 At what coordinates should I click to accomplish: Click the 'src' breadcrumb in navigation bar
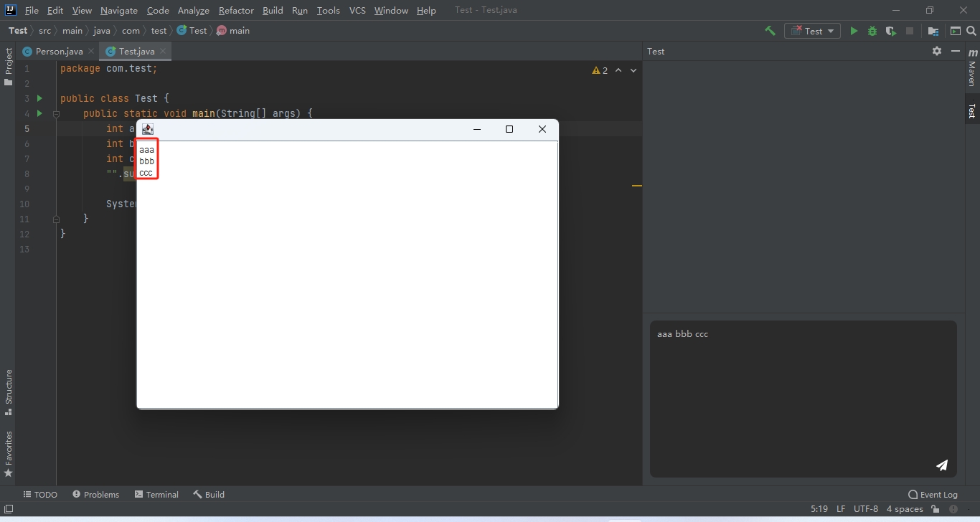click(x=44, y=31)
